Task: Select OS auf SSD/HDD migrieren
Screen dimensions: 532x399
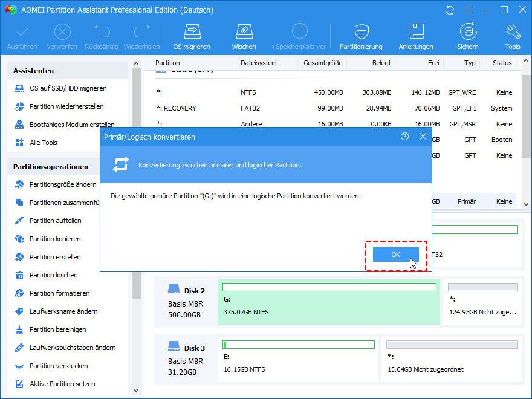Action: pos(68,88)
